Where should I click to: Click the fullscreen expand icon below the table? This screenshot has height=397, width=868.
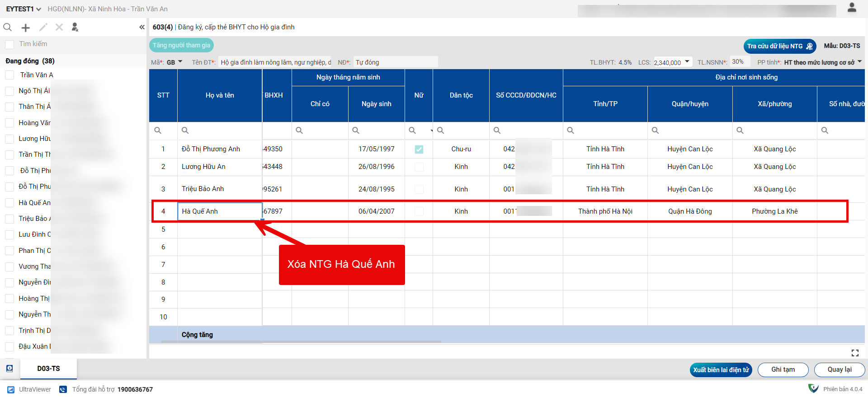point(854,353)
